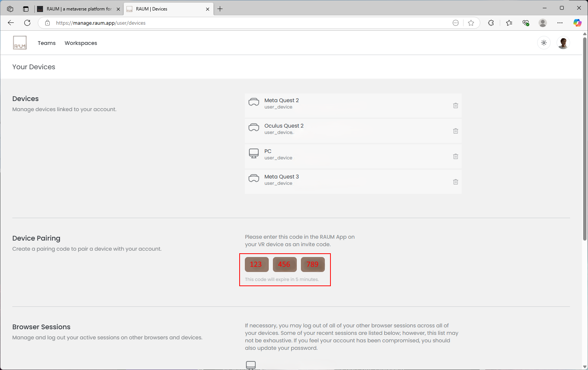
Task: Click the page vertical scrollbar thumb
Action: click(x=585, y=138)
